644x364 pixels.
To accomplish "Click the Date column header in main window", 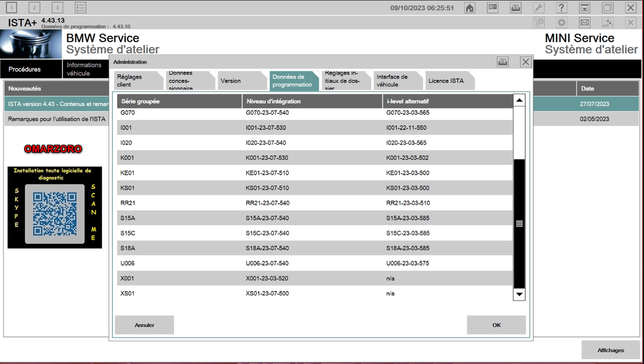I will (608, 89).
